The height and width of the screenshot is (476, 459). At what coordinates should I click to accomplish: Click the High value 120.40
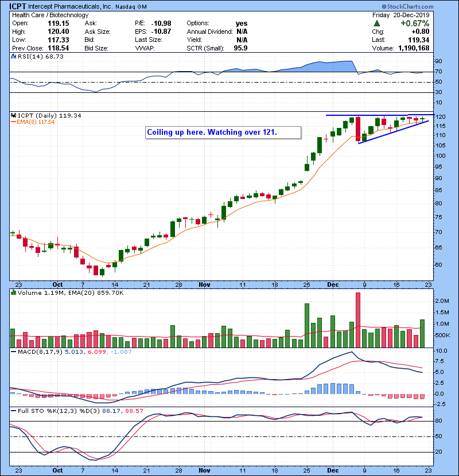(59, 32)
